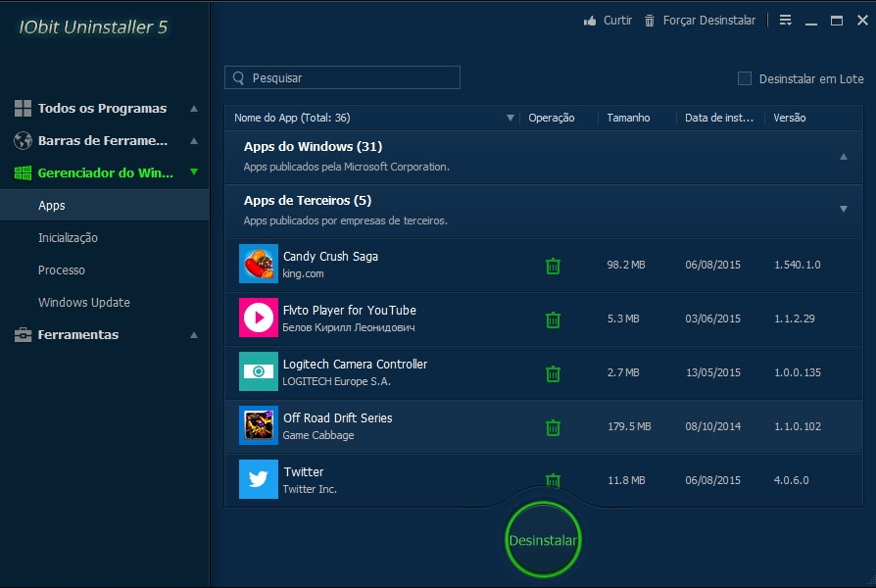Click the Candy Crush Saga app icon

click(258, 264)
